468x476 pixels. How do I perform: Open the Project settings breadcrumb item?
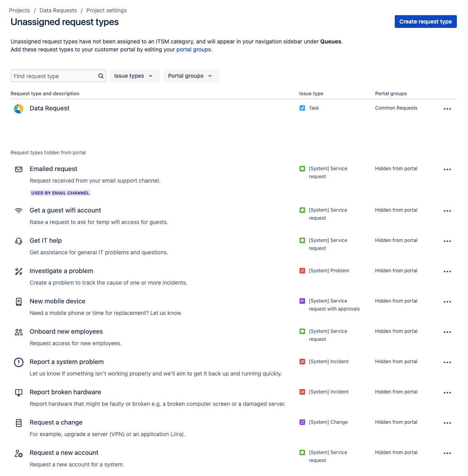point(106,10)
